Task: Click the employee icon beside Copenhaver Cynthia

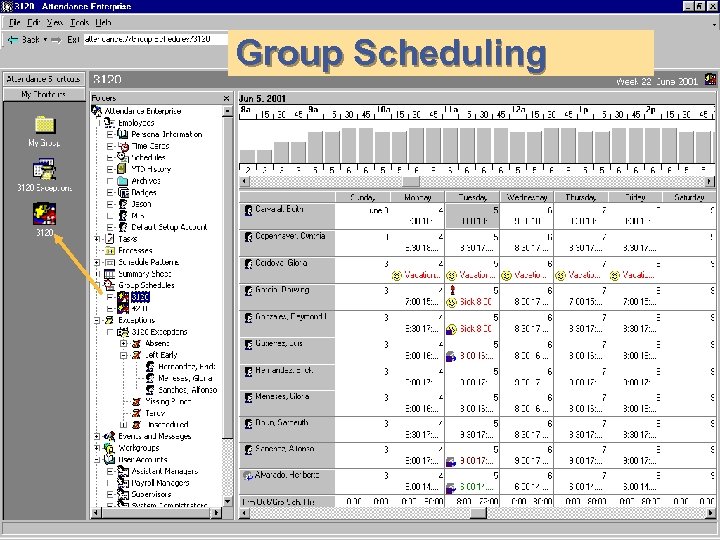Action: click(x=248, y=237)
